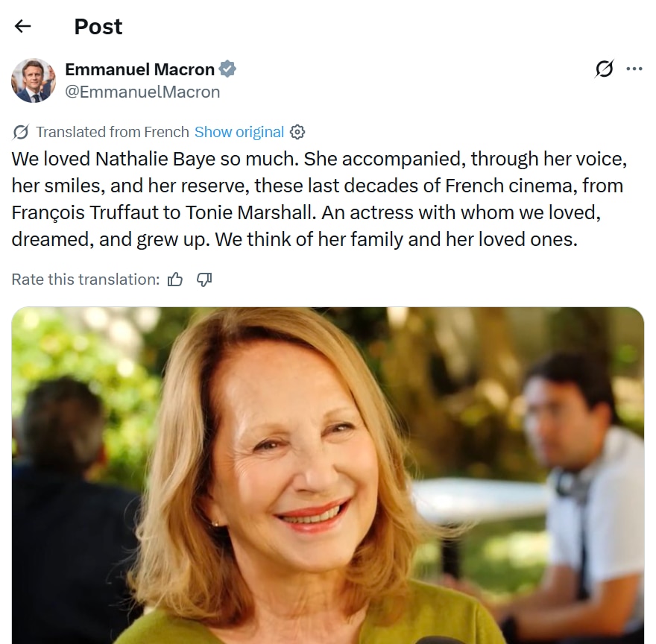This screenshot has width=656, height=644.
Task: Open Emmanuel Macron's profile avatar
Action: tap(34, 80)
